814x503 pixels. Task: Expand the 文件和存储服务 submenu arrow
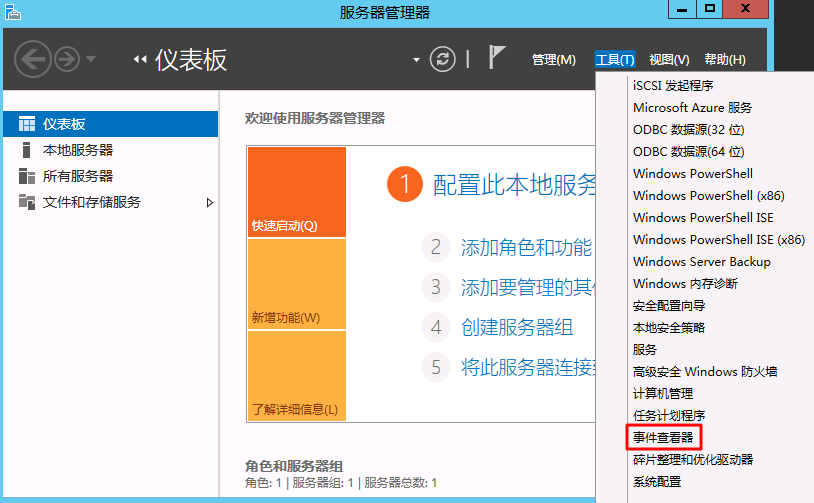[x=210, y=202]
